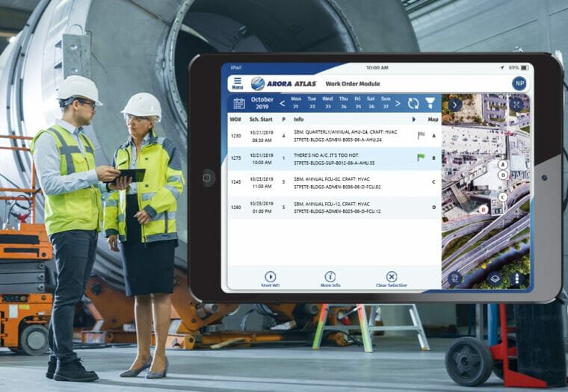Click the 10/23/2019 11:00 AM start time

pyautogui.click(x=262, y=183)
